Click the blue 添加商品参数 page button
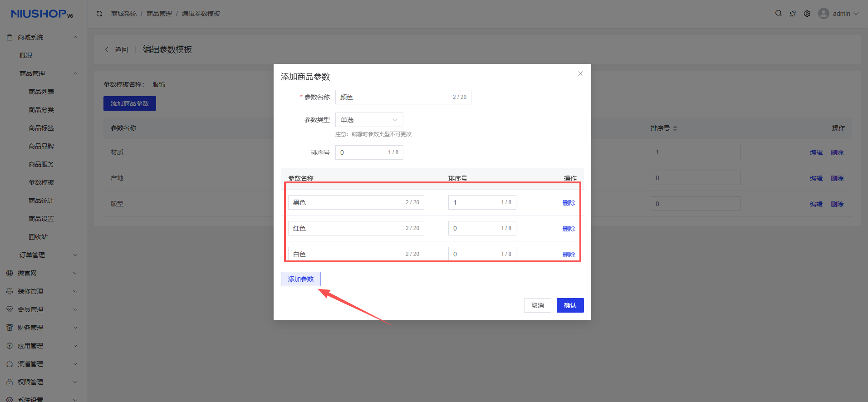This screenshot has width=868, height=402. coord(130,103)
